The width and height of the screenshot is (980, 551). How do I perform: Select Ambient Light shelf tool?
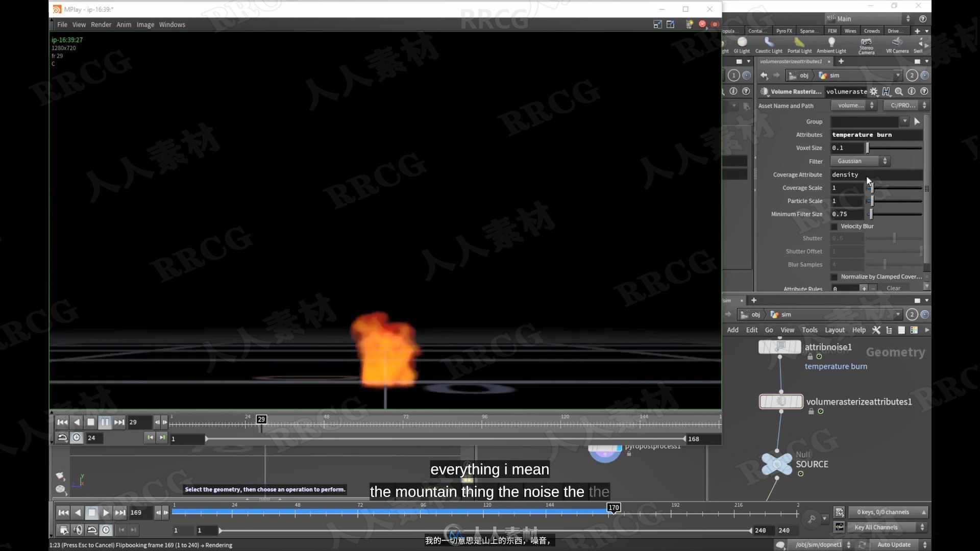tap(831, 45)
